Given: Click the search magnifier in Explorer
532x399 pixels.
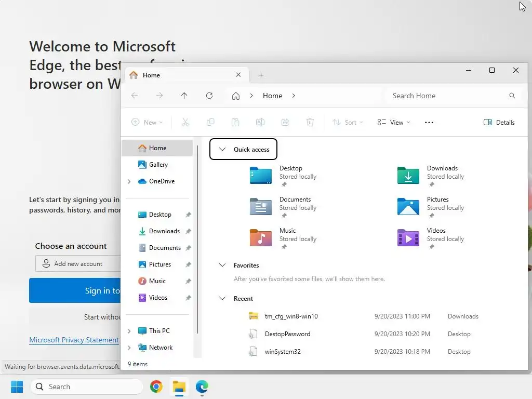Looking at the screenshot, I should pyautogui.click(x=512, y=96).
